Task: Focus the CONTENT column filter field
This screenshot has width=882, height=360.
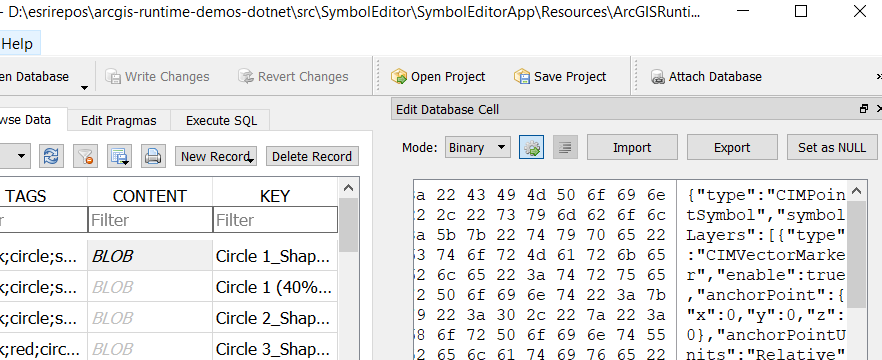Action: click(x=150, y=219)
